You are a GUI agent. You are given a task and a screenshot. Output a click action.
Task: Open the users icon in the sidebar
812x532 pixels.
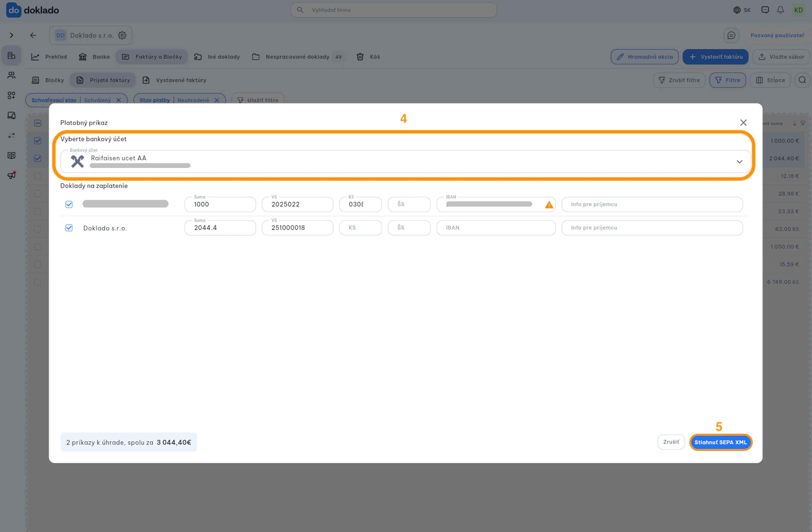(x=11, y=75)
